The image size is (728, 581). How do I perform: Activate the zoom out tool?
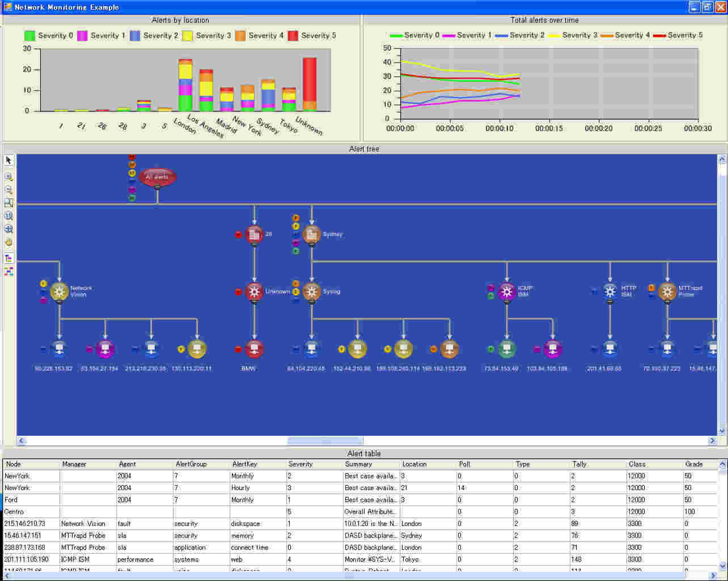pyautogui.click(x=9, y=190)
